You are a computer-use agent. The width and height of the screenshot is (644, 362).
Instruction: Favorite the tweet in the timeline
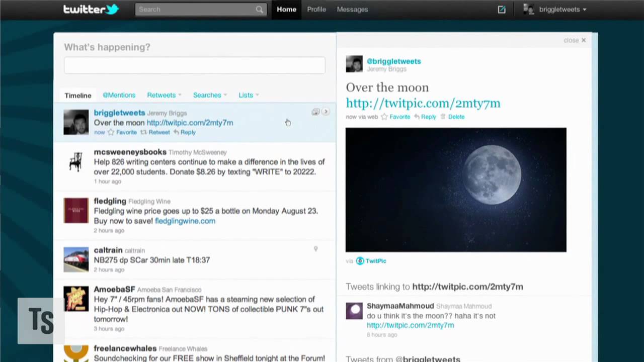coord(122,132)
